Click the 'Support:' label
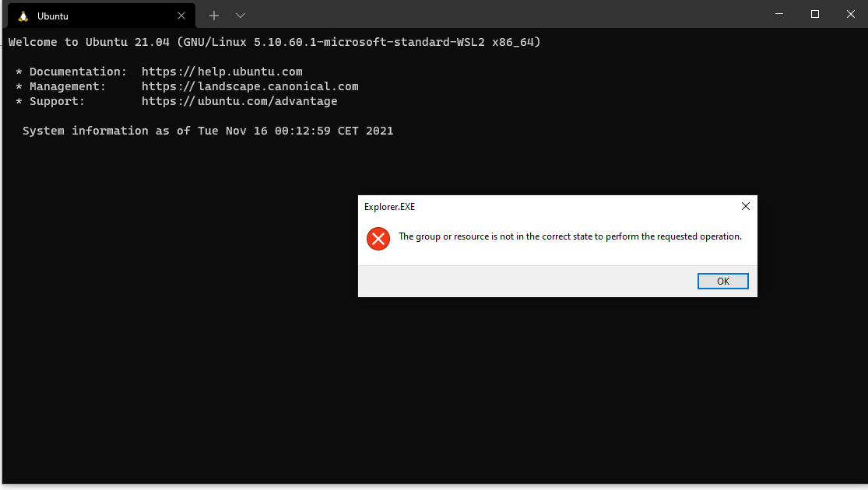This screenshot has width=868, height=490. pyautogui.click(x=57, y=101)
